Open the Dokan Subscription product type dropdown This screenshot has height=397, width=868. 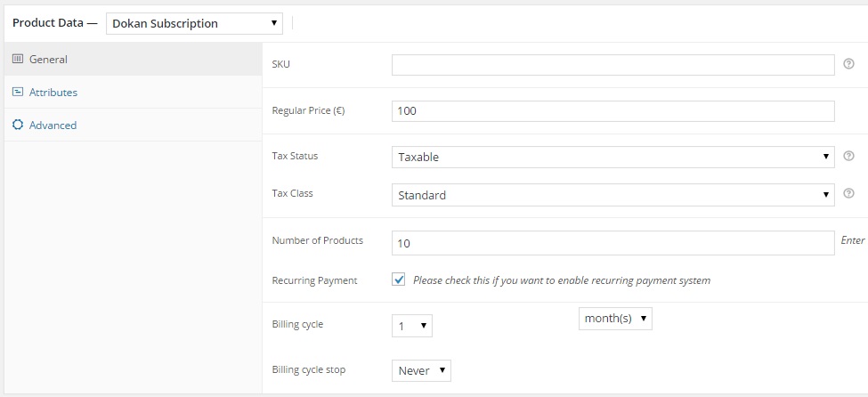[x=194, y=23]
